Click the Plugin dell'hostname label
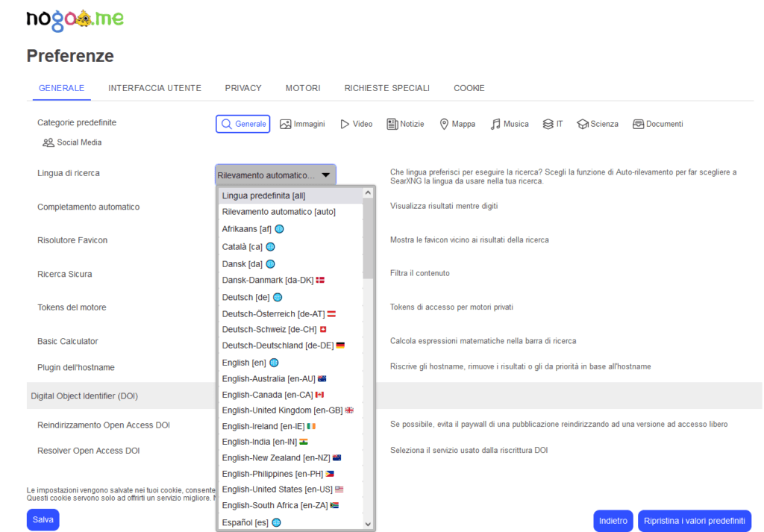Image resolution: width=764 pixels, height=532 pixels. point(76,367)
